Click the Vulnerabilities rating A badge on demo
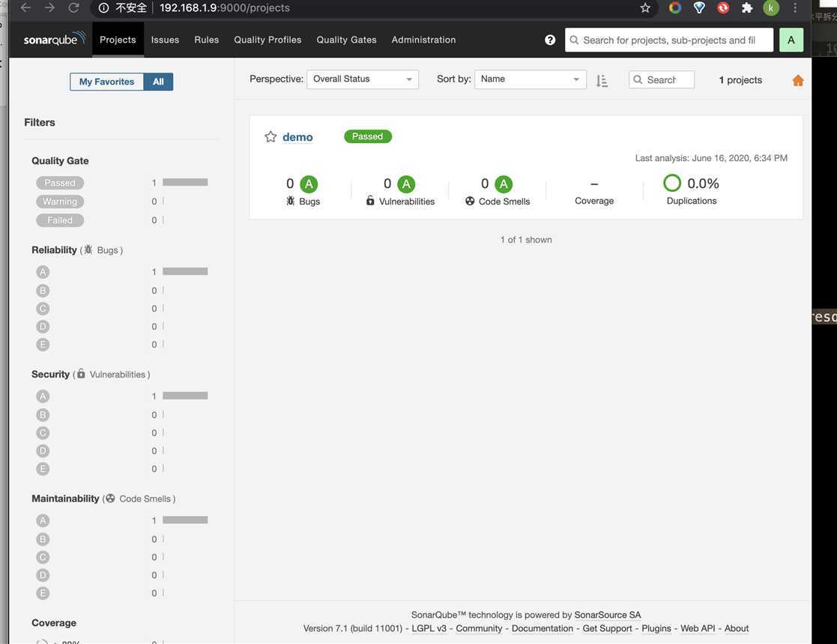Image resolution: width=837 pixels, height=644 pixels. coord(406,184)
